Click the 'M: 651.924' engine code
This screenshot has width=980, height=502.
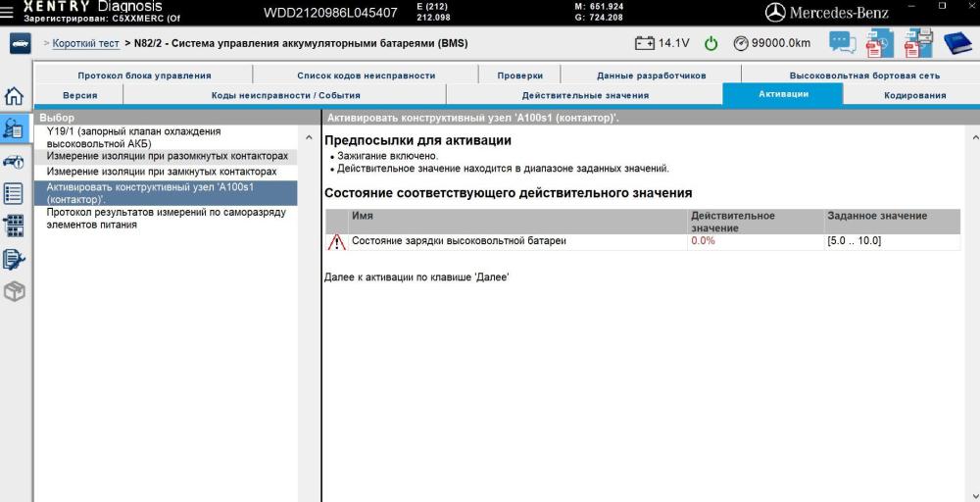(598, 6)
